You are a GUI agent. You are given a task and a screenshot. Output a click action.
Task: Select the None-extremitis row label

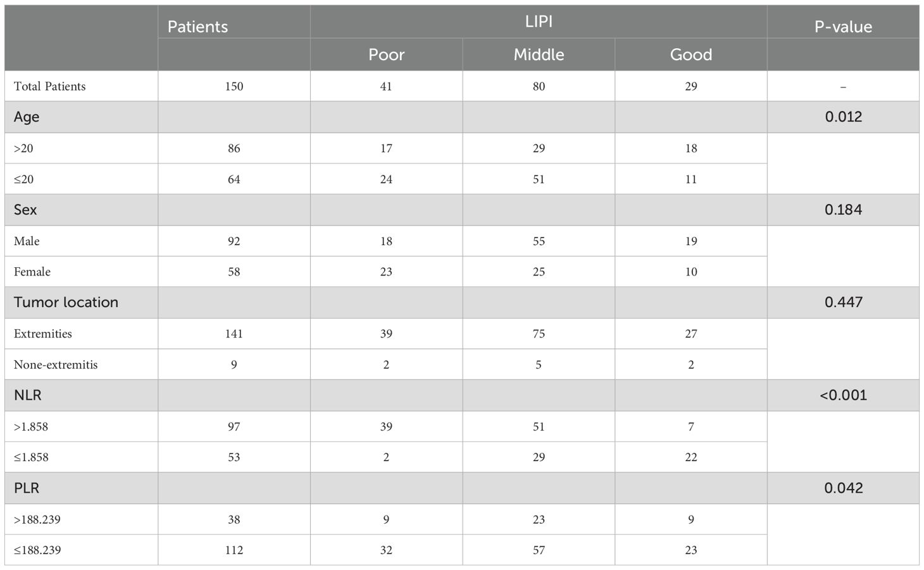click(x=56, y=365)
